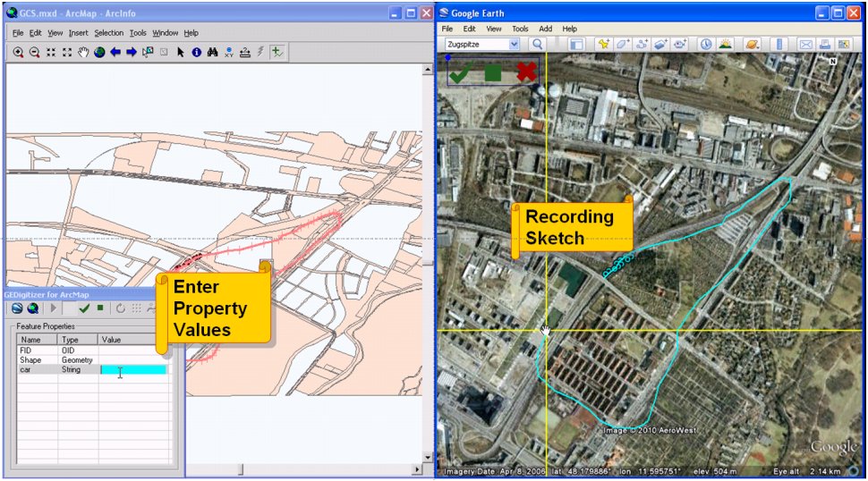Image resolution: width=868 pixels, height=481 pixels.
Task: Click the globe search icon in GEDigitizer
Action: pyautogui.click(x=33, y=308)
